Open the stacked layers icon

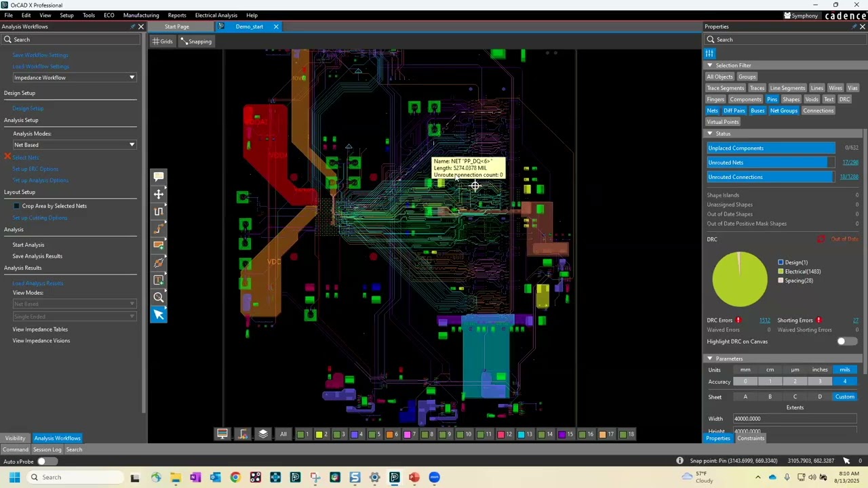[x=263, y=434]
